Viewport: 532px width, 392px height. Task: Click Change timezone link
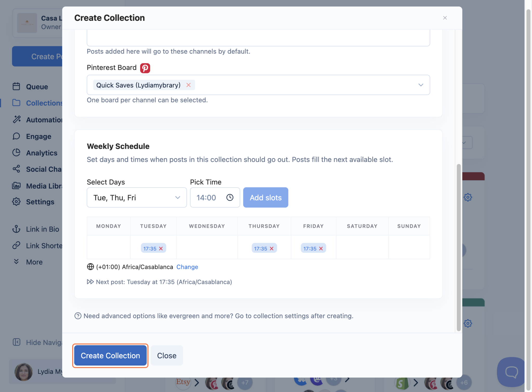187,267
